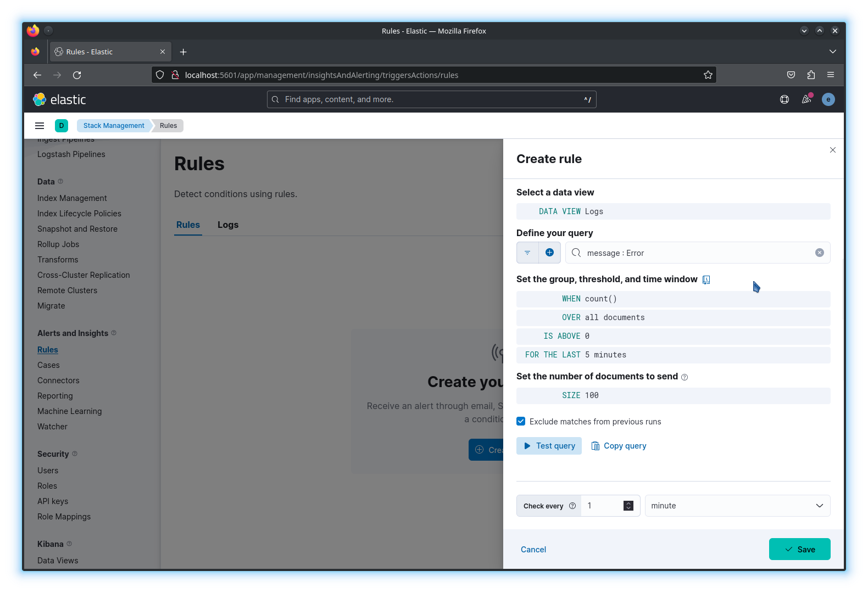This screenshot has height=593, width=868.
Task: Add a filter with plus icon
Action: click(549, 253)
